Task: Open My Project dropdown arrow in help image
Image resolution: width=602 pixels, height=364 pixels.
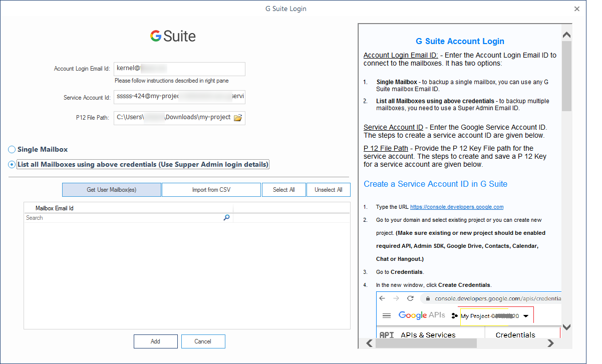Action: click(525, 316)
